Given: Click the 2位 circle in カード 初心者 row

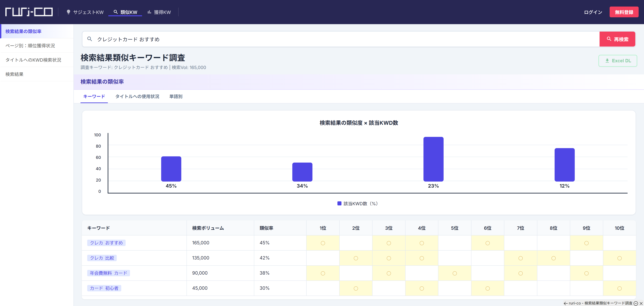Looking at the screenshot, I should pyautogui.click(x=356, y=289).
